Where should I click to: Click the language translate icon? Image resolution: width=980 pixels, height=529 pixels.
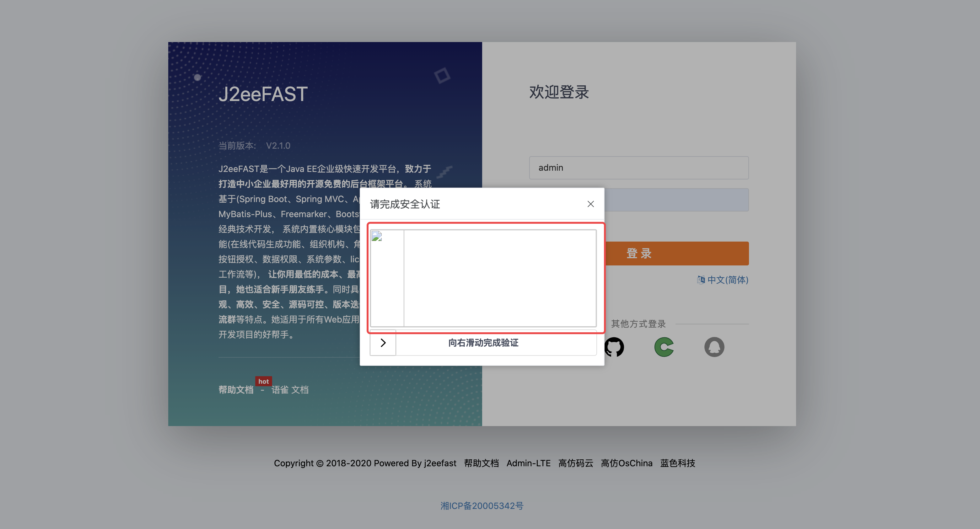pyautogui.click(x=701, y=280)
